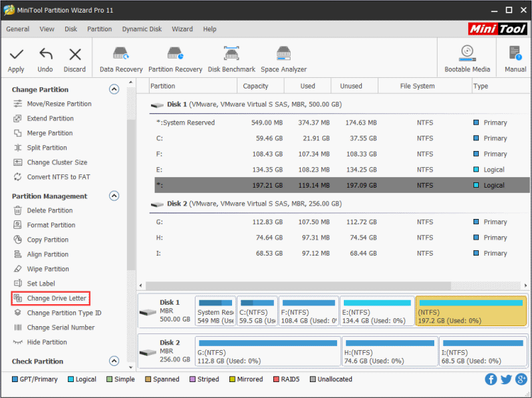Open the General menu
Viewport: 532px width, 398px height.
18,29
